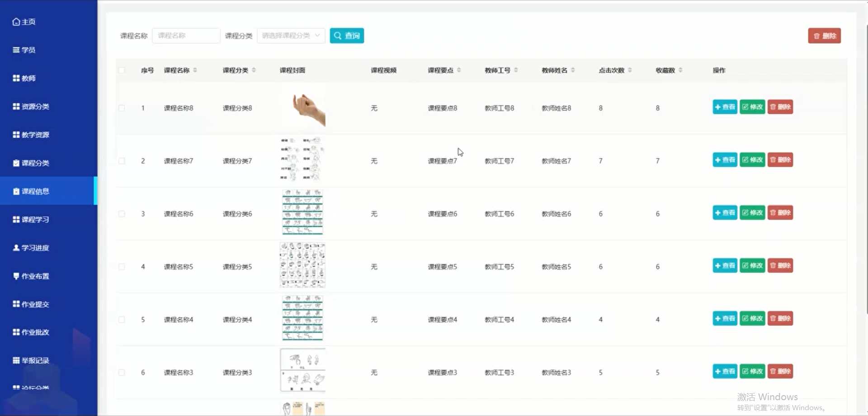Open 举报记录 report records section
This screenshot has width=868, height=416.
coord(33,360)
